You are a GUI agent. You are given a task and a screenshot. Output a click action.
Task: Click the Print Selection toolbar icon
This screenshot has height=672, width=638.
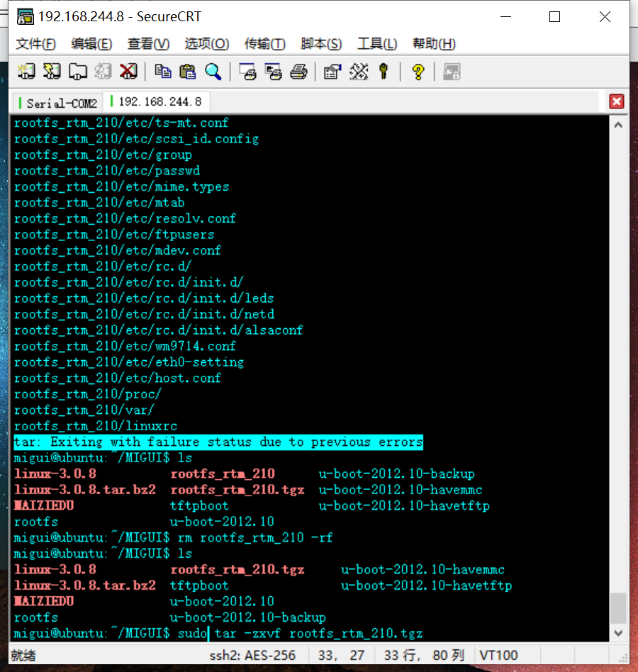coord(273,72)
